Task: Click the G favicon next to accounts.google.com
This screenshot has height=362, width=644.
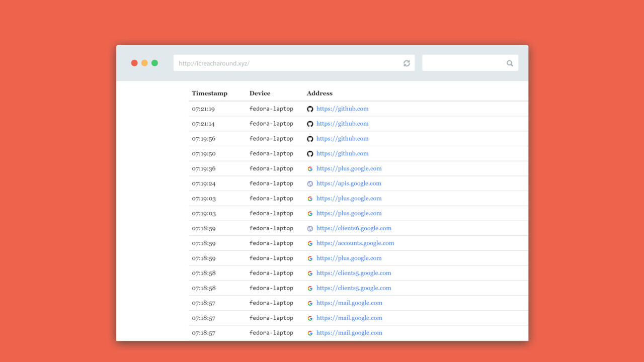Action: [x=310, y=243]
